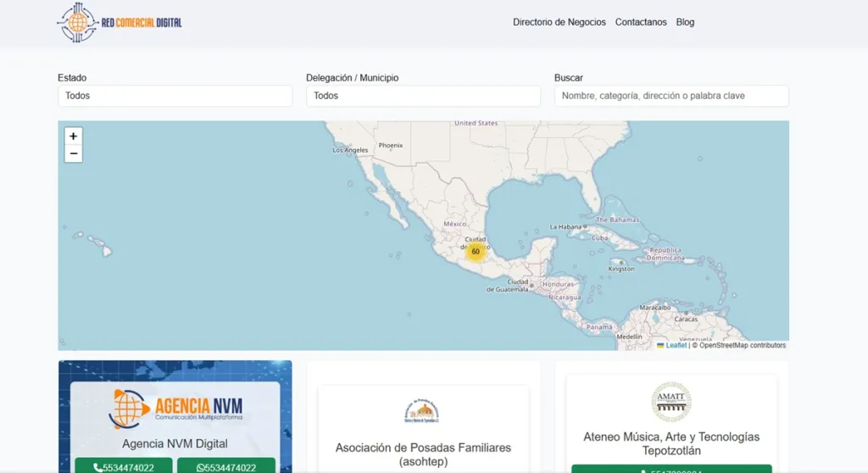This screenshot has height=473, width=868.
Task: Zoom out on the map
Action: click(74, 154)
